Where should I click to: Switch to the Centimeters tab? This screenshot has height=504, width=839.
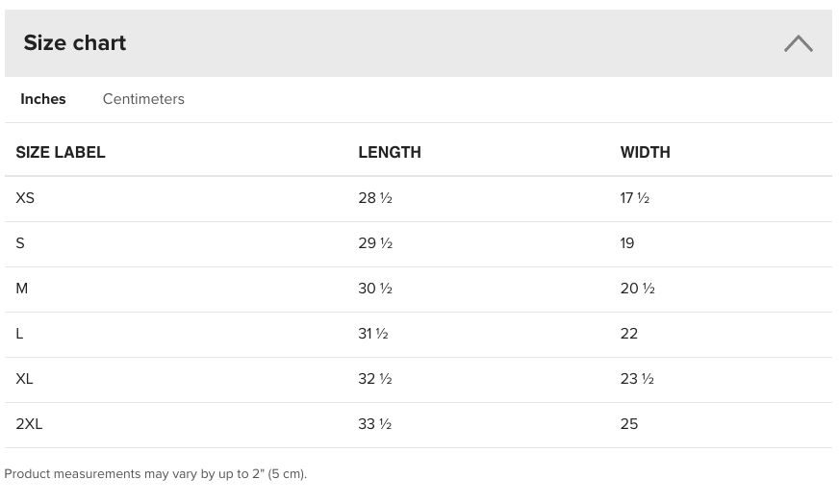(x=143, y=99)
